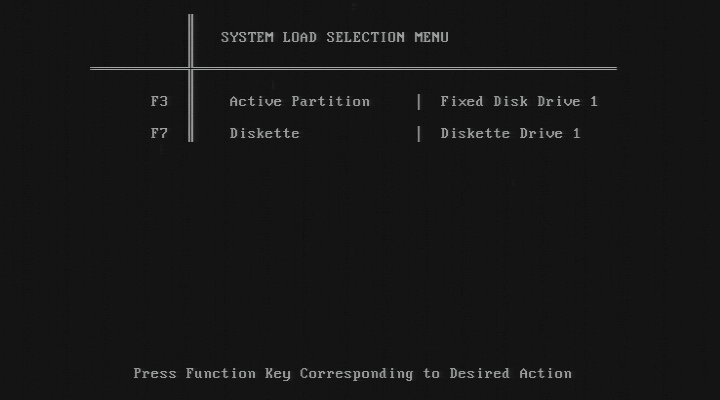Click the word SELECTION in the header
Screen dimensions: 720x400
click(x=366, y=37)
